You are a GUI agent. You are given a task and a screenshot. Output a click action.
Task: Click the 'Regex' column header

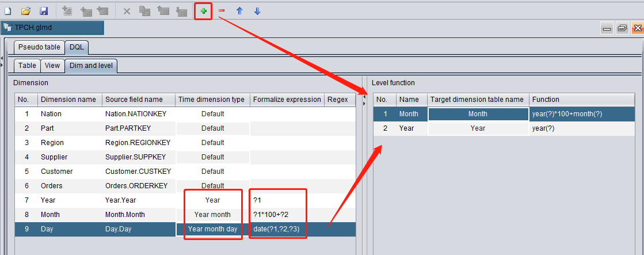(x=340, y=100)
